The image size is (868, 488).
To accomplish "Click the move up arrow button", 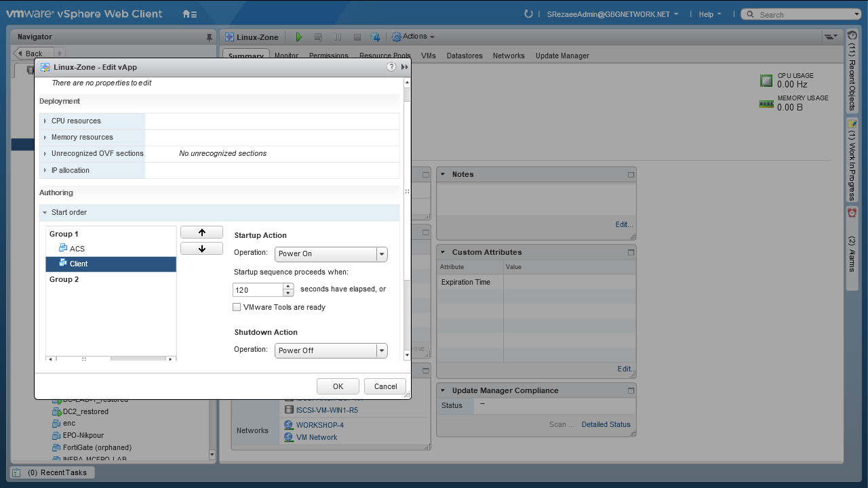I will 201,232.
